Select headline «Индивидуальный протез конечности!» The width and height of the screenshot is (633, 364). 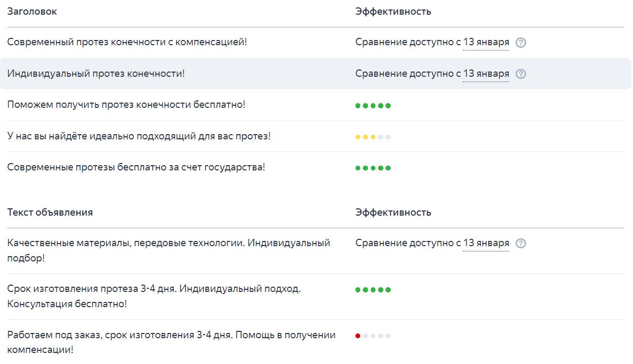coord(96,74)
